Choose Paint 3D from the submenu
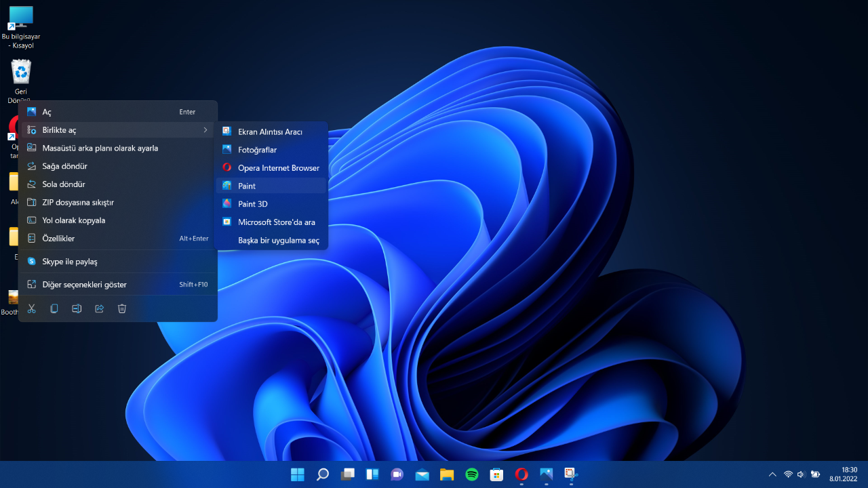This screenshot has height=488, width=868. coord(271,203)
